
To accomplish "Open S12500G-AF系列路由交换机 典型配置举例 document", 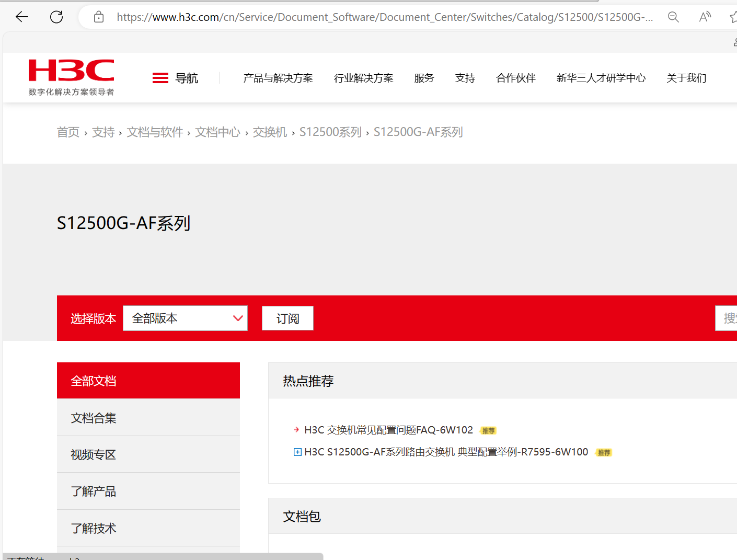I will pyautogui.click(x=446, y=452).
